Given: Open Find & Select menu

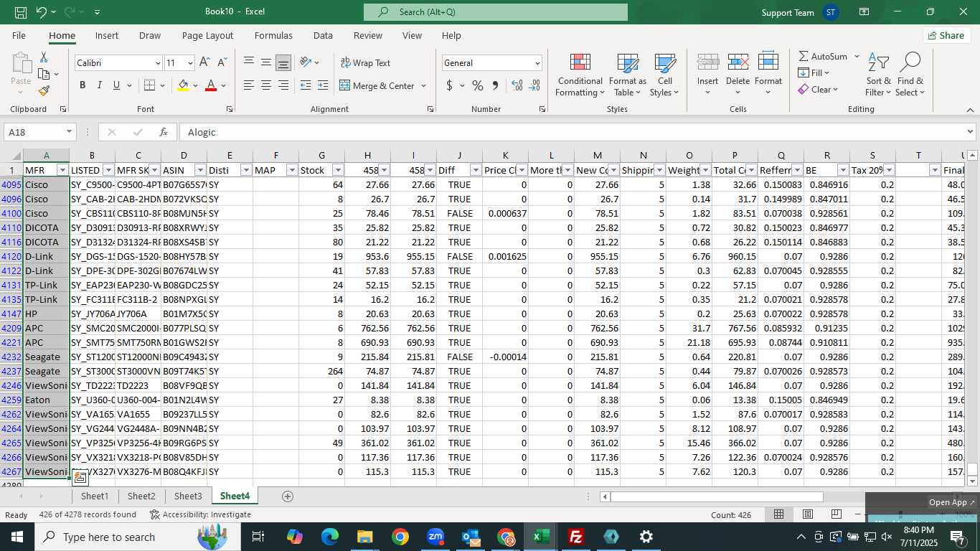Looking at the screenshot, I should pos(910,75).
